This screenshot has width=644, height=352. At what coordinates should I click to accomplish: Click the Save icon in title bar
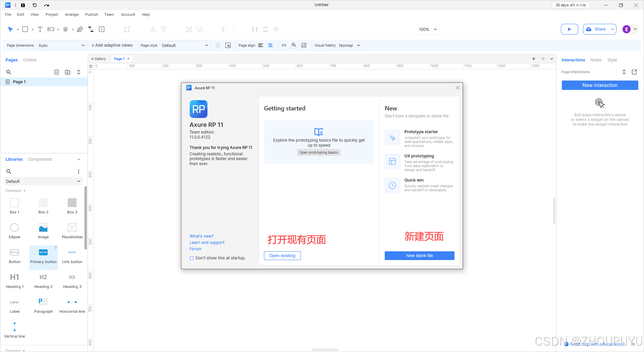tap(23, 5)
